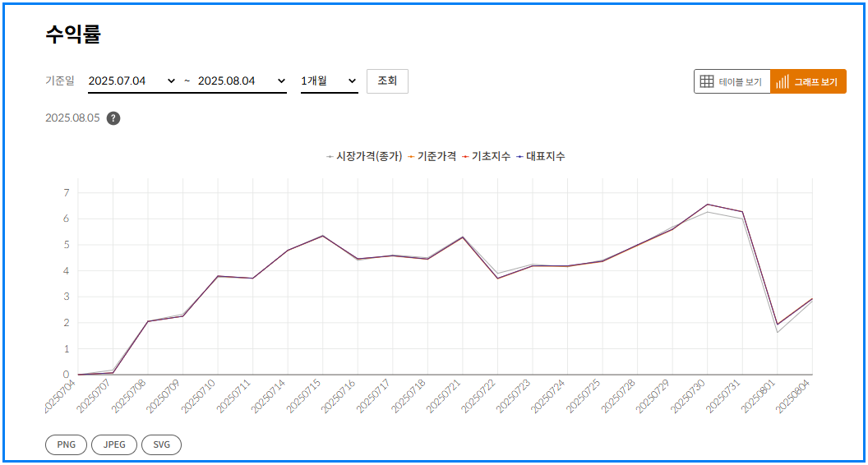
Task: Click the 수익률 heading
Action: (x=73, y=35)
